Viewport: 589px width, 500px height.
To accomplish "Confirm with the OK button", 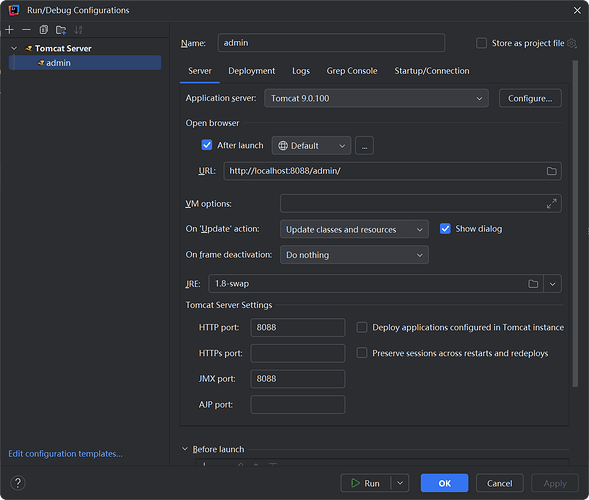I will click(x=444, y=483).
